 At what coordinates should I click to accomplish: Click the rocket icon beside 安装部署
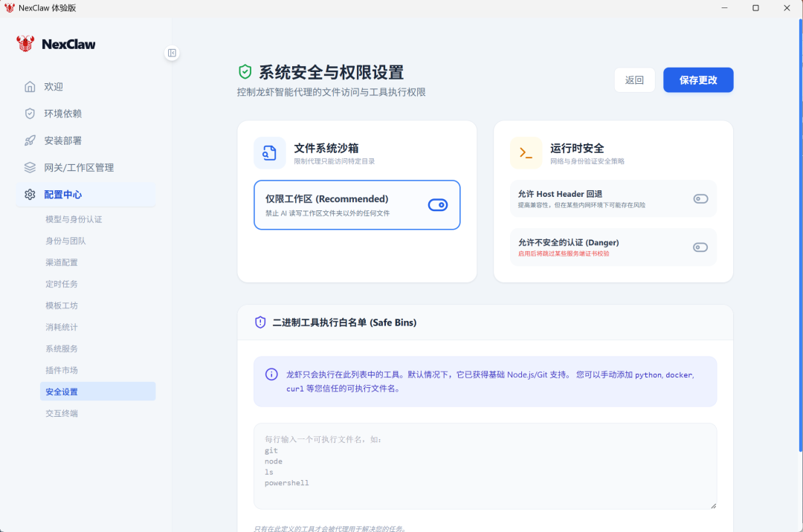[30, 140]
